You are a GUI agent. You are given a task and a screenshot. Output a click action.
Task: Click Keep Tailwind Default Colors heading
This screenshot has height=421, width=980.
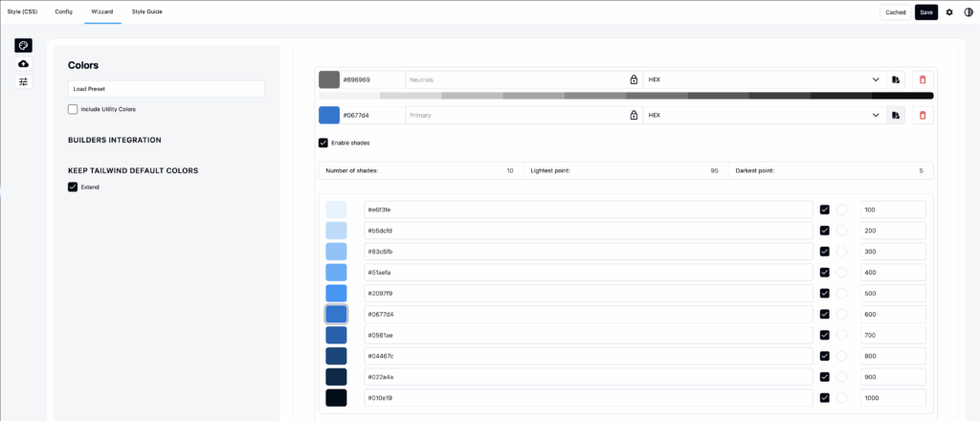tap(133, 170)
